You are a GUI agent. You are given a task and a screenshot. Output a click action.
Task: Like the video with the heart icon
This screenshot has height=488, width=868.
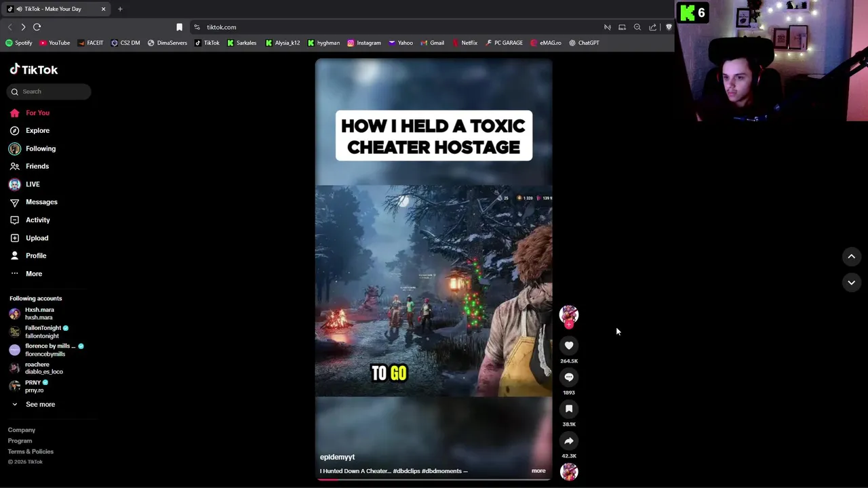tap(569, 346)
